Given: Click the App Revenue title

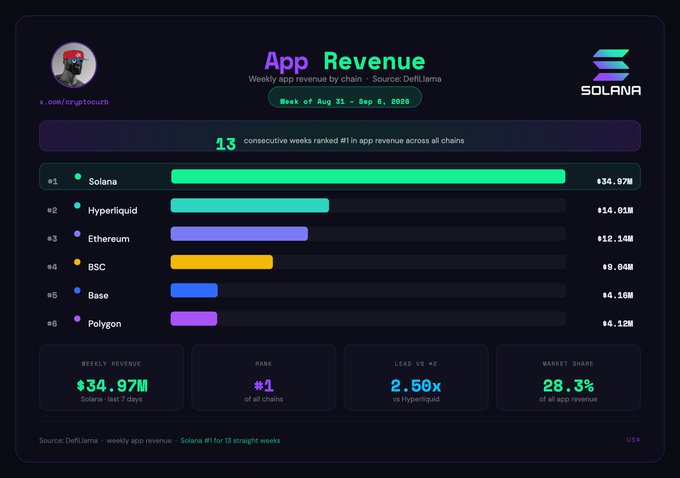Looking at the screenshot, I should pos(345,61).
